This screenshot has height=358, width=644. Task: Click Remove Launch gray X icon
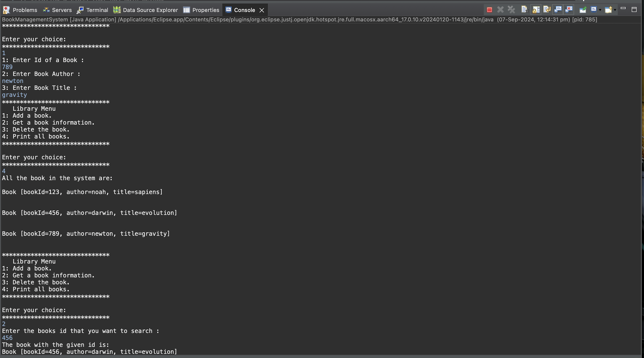coord(500,10)
